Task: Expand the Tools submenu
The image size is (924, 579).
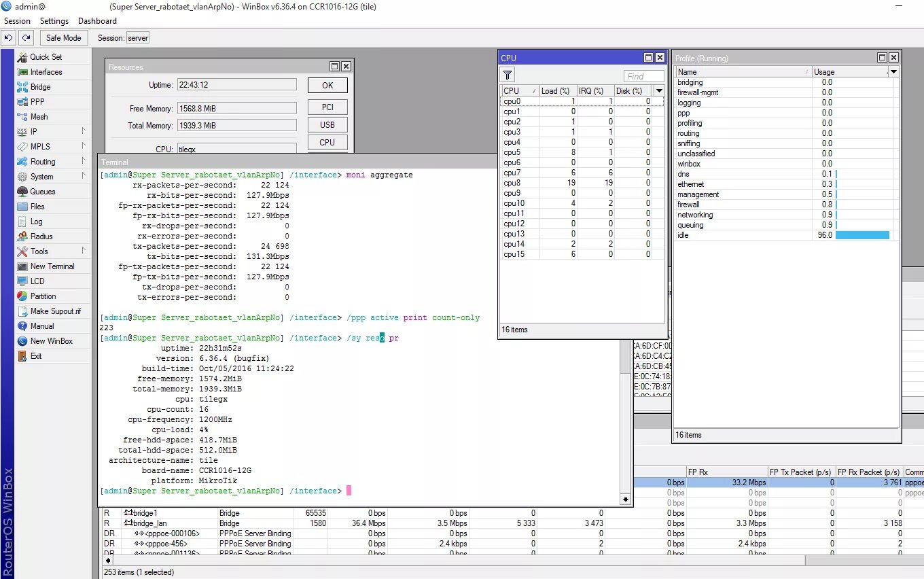Action: pos(53,251)
